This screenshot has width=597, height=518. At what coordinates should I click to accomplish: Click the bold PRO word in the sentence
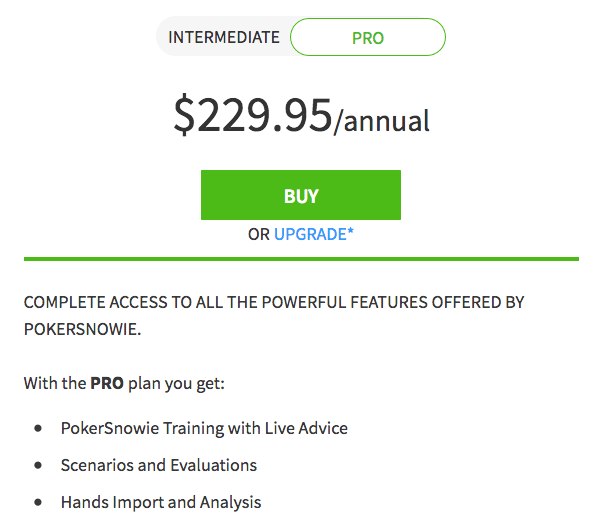pos(107,383)
